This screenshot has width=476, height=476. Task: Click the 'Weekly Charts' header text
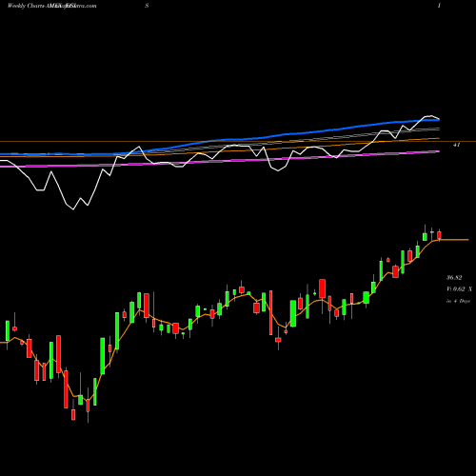(26, 6)
